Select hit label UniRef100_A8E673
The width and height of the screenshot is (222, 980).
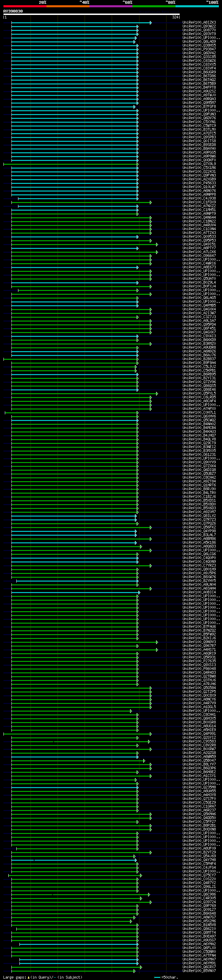pos(199,267)
